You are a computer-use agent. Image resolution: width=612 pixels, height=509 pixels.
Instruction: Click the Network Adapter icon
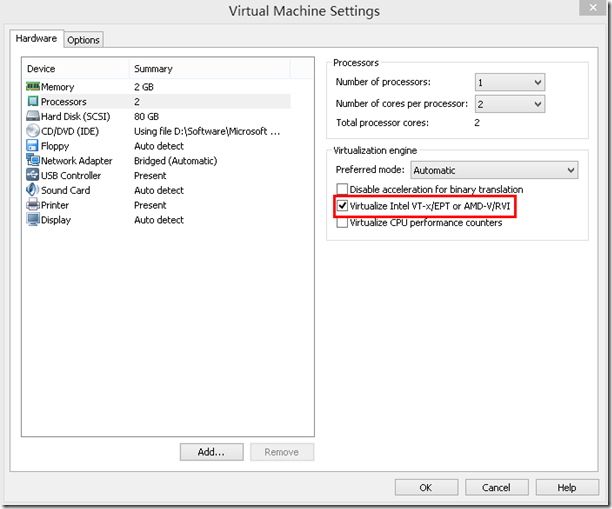[33, 161]
